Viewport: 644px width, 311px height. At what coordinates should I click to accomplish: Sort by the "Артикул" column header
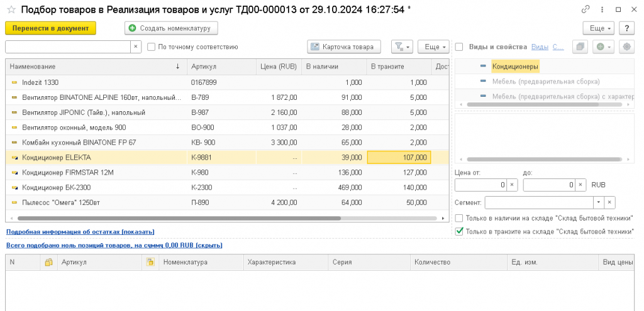(221, 67)
